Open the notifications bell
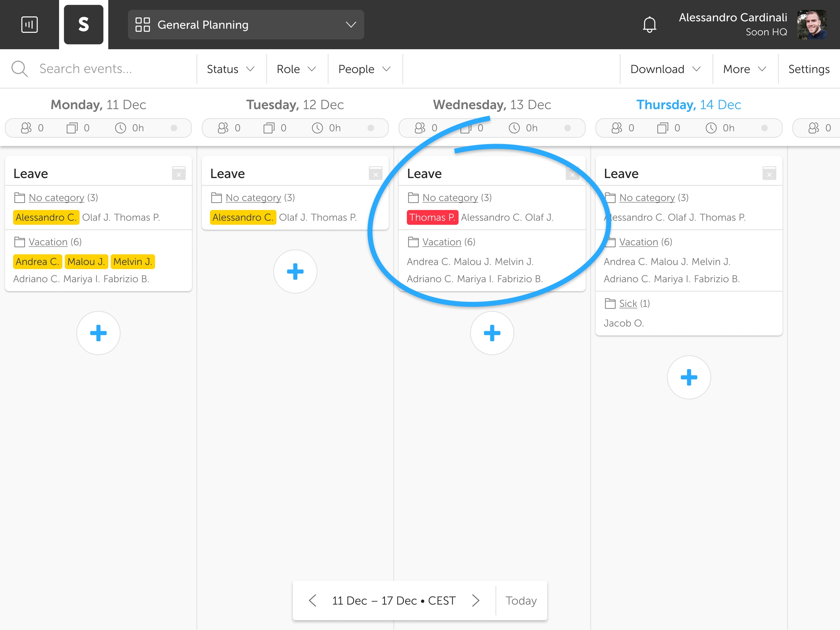Image resolution: width=840 pixels, height=630 pixels. (x=649, y=25)
